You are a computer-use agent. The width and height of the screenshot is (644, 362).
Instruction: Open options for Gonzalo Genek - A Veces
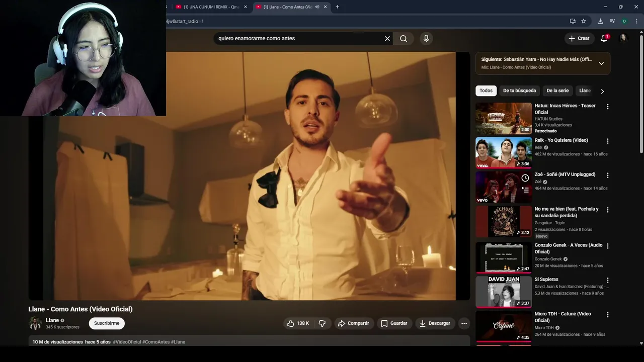(x=608, y=246)
